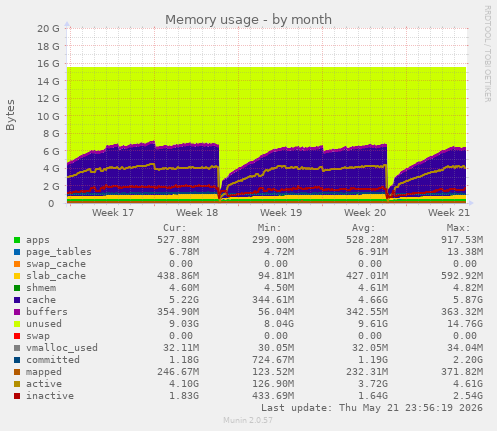Viewport: 497px width, 431px height.
Task: Click the 'Week 21' axis label
Action: point(449,213)
